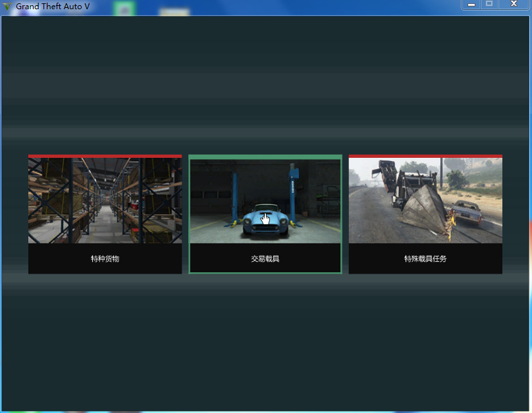Close the Grand Theft Auto V window

(514, 5)
